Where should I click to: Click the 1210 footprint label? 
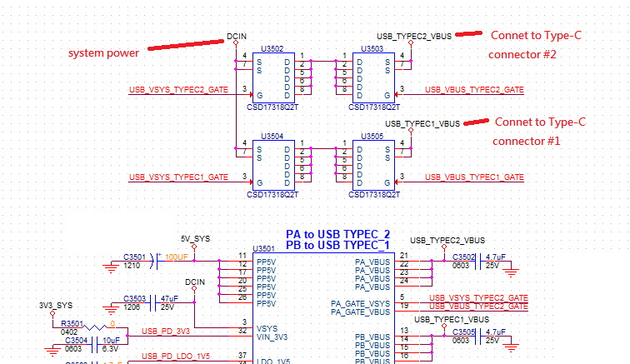[x=132, y=266]
